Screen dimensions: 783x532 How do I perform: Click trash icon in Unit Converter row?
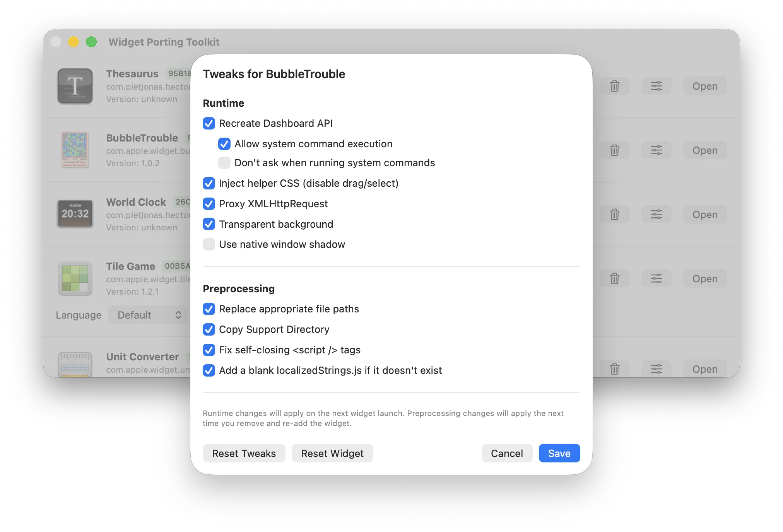614,369
